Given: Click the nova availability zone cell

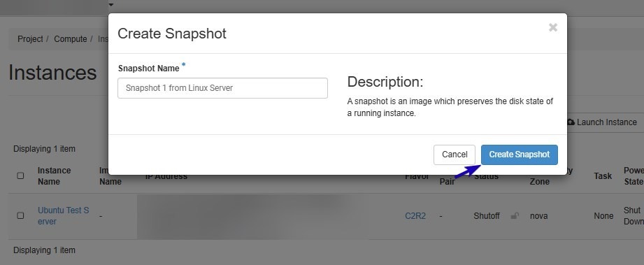Looking at the screenshot, I should (x=538, y=215).
